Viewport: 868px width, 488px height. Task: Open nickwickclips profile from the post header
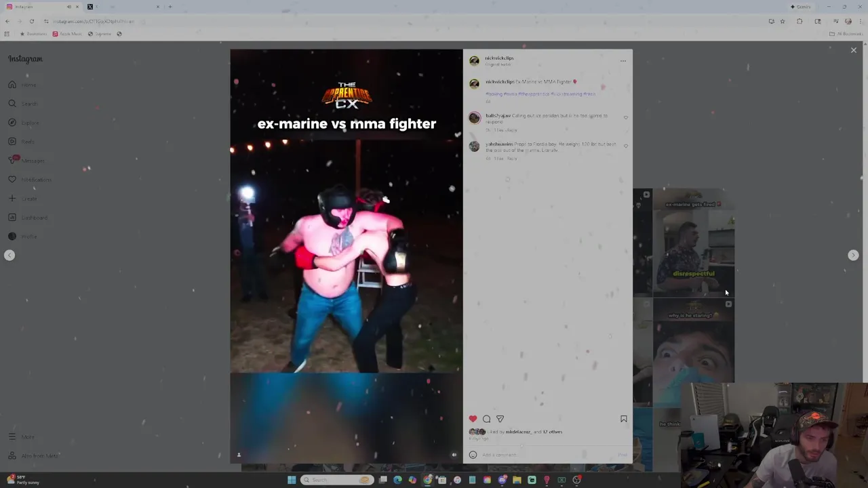(499, 58)
